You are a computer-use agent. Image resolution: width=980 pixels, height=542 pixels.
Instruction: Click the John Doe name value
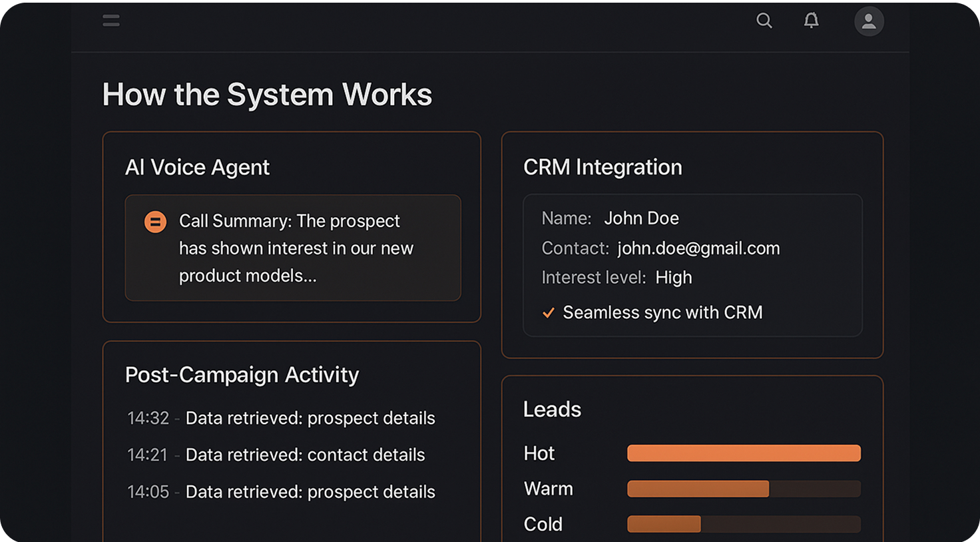tap(641, 218)
